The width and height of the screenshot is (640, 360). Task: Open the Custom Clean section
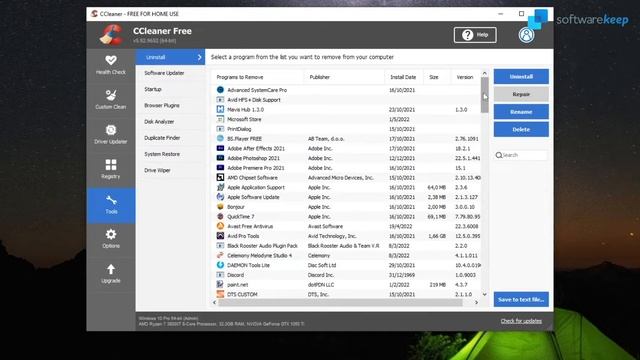[111, 100]
